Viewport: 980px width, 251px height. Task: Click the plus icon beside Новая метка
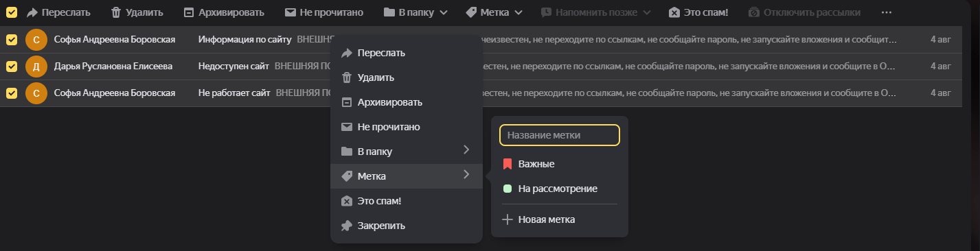(508, 219)
